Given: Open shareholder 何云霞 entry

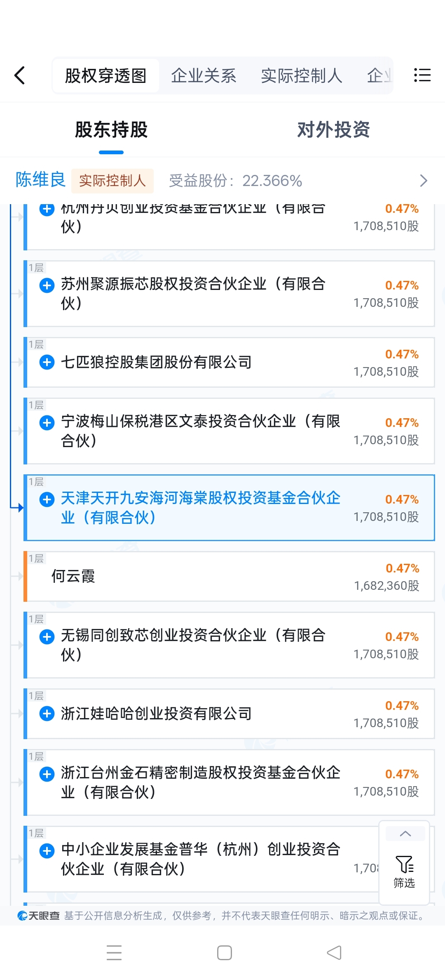Looking at the screenshot, I should (229, 577).
